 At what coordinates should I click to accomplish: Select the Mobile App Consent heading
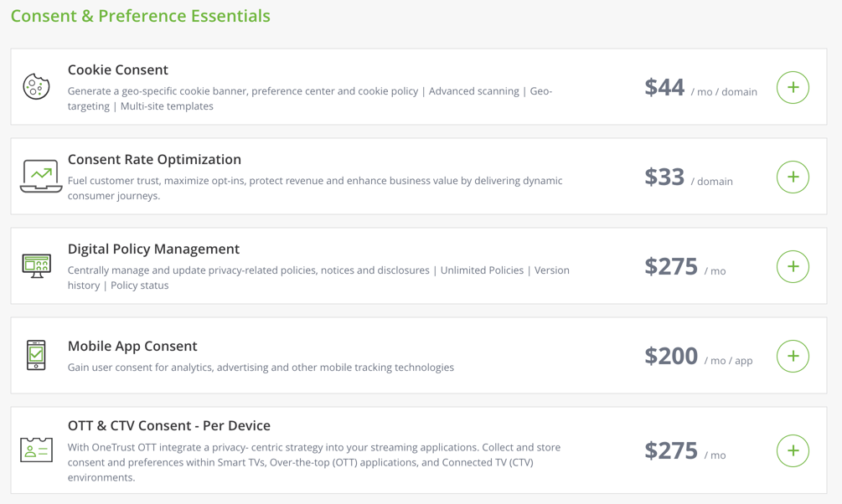click(x=132, y=347)
